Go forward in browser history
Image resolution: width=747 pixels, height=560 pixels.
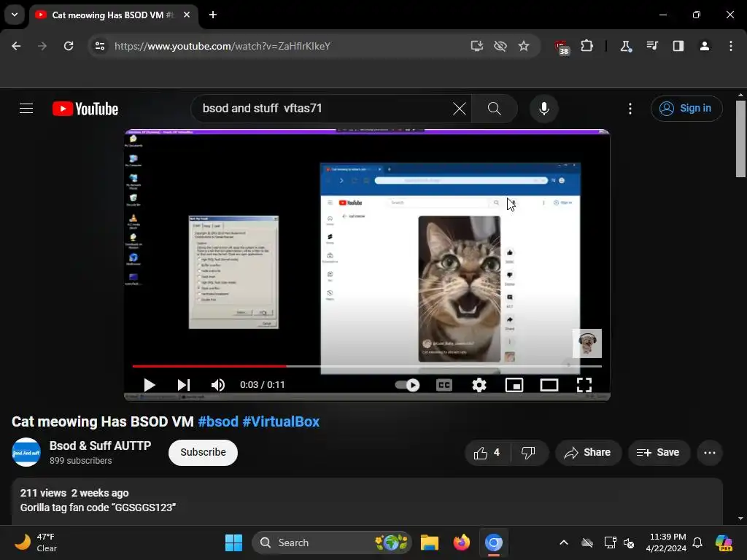coord(42,46)
